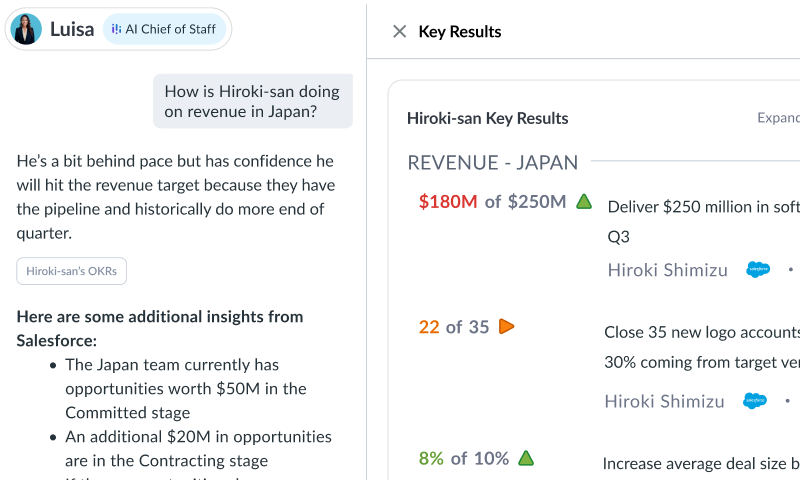Click the AI Chief of Staff badge
800x480 pixels.
164,29
